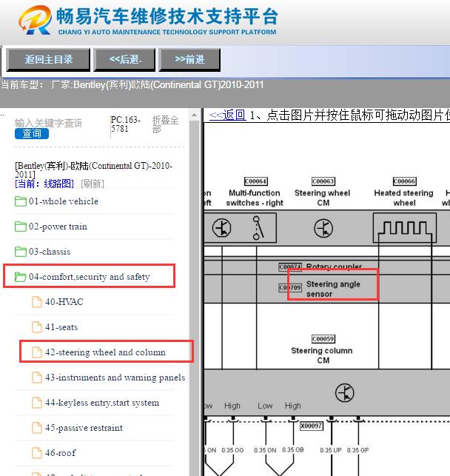Click the current vehicle model header text
Viewport: 450px width, 476px height.
coord(132,84)
